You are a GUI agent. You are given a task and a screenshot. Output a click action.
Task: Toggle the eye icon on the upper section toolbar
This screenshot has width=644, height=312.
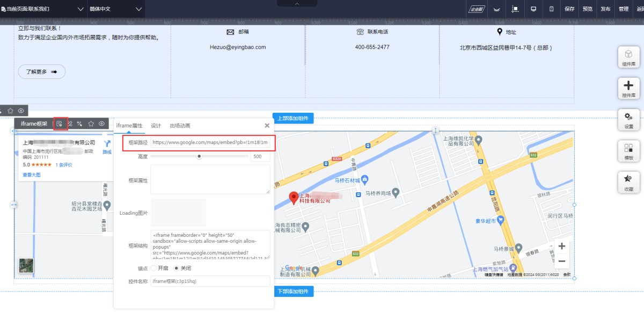click(20, 111)
